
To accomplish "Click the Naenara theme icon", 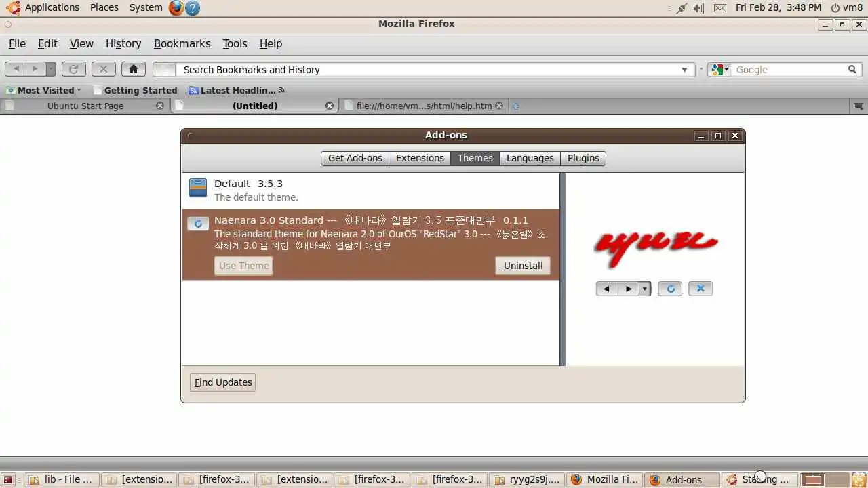I will click(x=198, y=224).
